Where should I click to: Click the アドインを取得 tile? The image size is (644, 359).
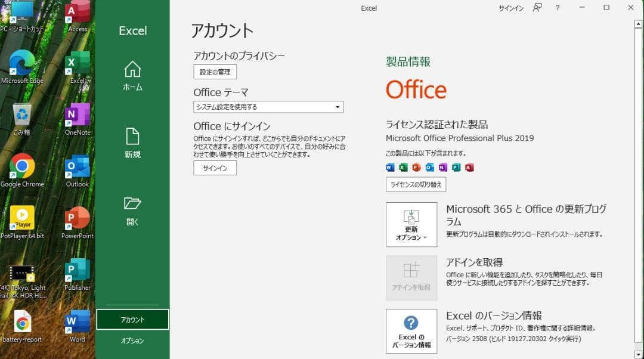[x=411, y=278]
